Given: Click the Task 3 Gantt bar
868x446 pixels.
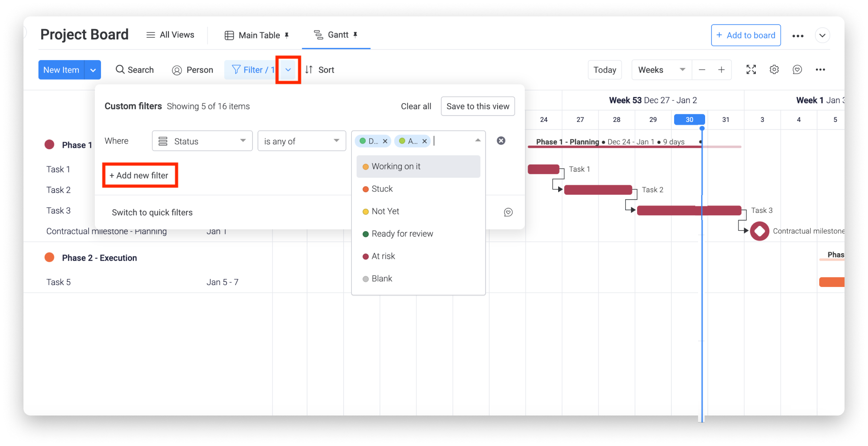Looking at the screenshot, I should [689, 211].
